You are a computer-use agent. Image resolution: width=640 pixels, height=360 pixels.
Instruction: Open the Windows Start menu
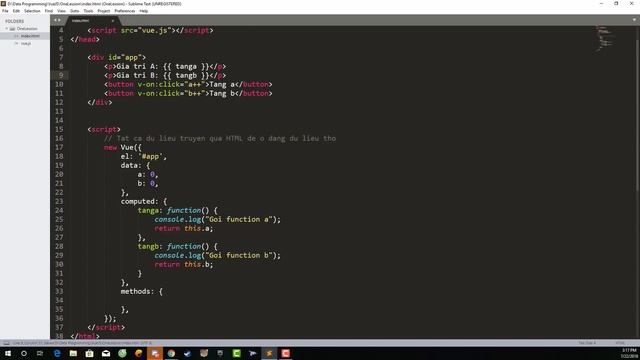(x=8, y=353)
